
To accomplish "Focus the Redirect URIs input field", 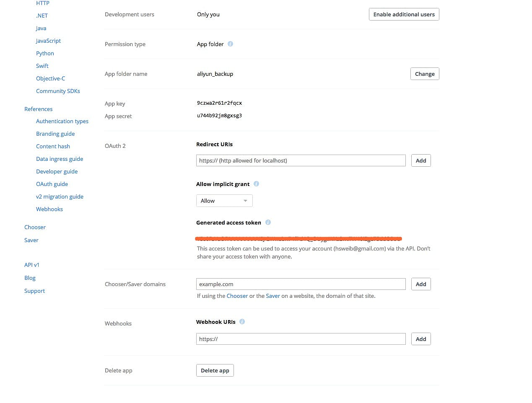I will tap(301, 160).
